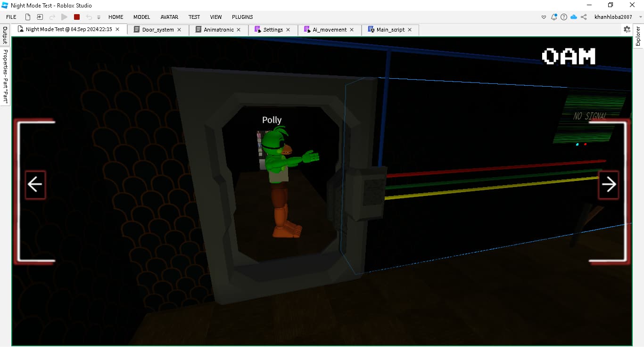Open the FILE menu
644x351 pixels.
click(11, 17)
